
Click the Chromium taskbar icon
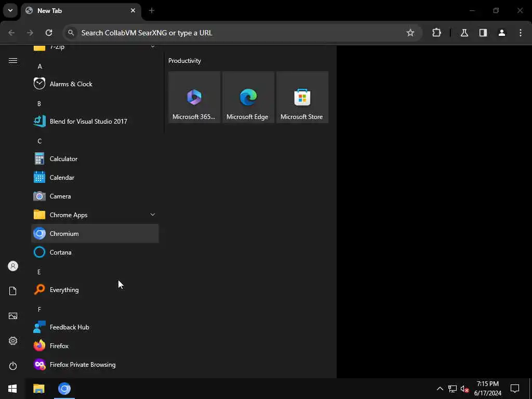point(64,389)
